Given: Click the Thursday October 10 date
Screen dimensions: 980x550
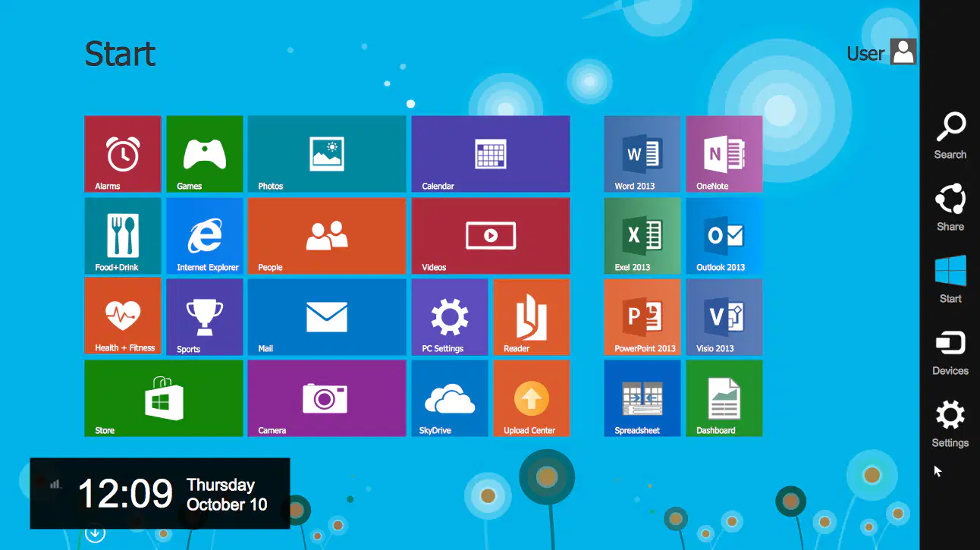Looking at the screenshot, I should tap(227, 495).
